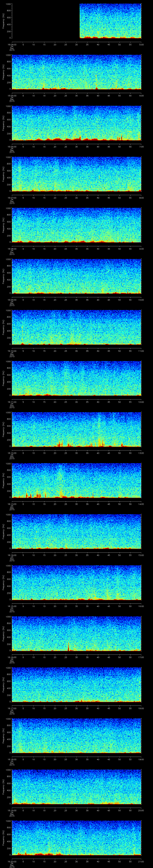Click Frequency (Hz) axis label of 16:10:00 panel
Viewport: 153px width, 868px height.
(3, 327)
